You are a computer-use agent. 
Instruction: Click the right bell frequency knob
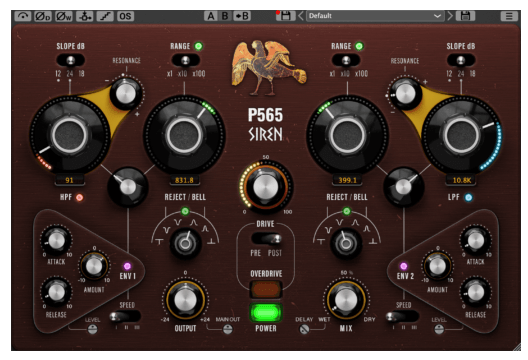click(347, 135)
